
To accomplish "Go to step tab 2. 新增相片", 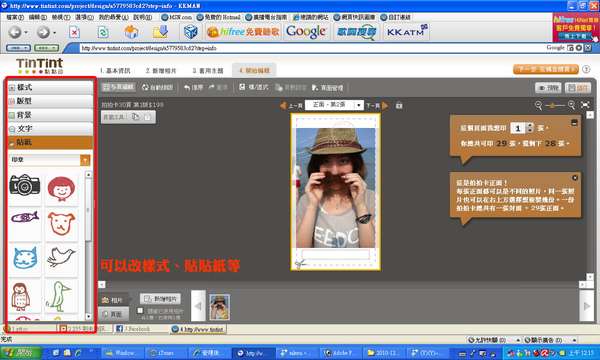I will (161, 71).
